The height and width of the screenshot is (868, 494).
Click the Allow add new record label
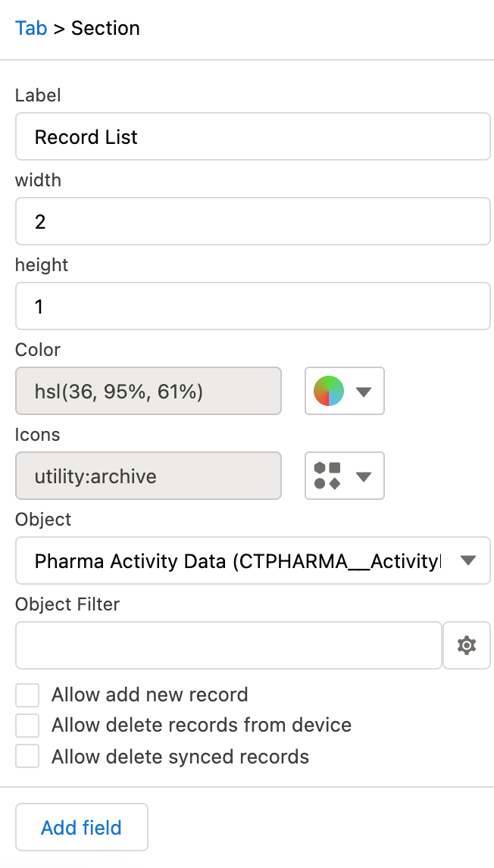(x=149, y=695)
